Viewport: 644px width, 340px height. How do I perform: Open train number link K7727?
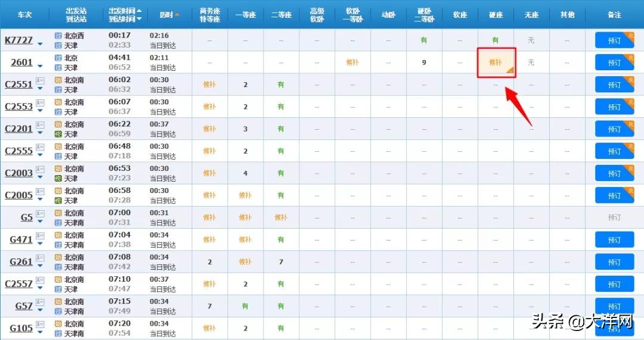click(18, 40)
